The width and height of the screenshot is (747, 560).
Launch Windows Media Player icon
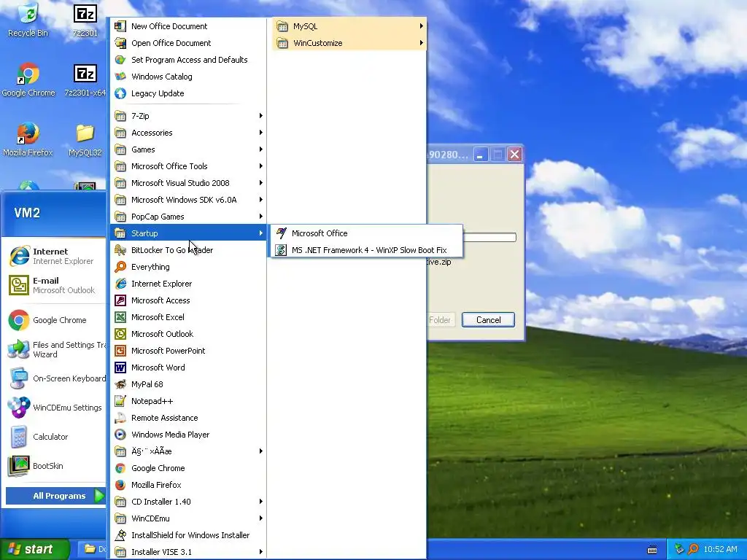(120, 435)
